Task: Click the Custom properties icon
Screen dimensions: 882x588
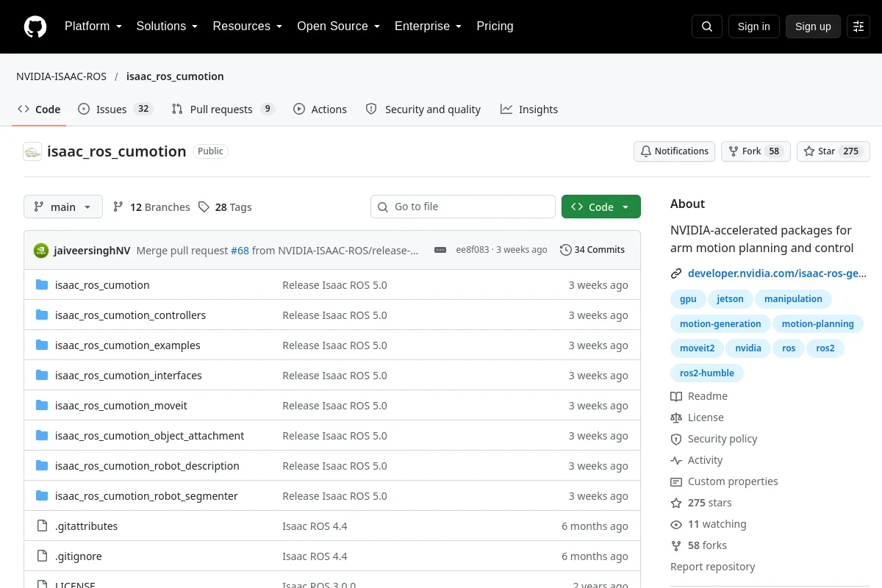Action: point(676,481)
